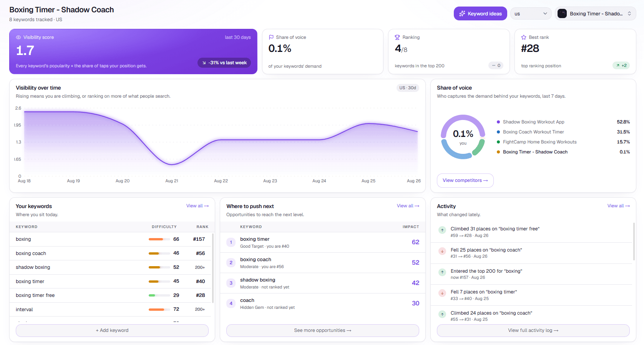Expand the Boxing Timer app selector chevron
Screen dimensions: 644x345
[629, 14]
